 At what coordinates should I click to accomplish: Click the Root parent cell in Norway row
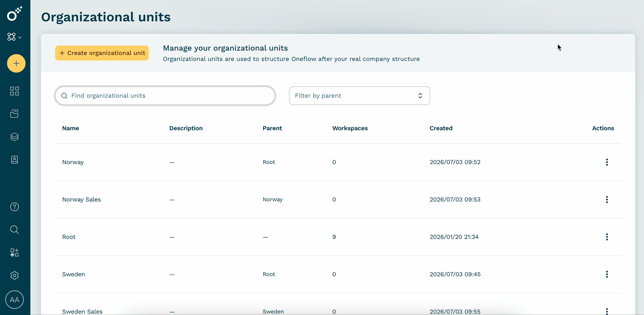point(269,162)
